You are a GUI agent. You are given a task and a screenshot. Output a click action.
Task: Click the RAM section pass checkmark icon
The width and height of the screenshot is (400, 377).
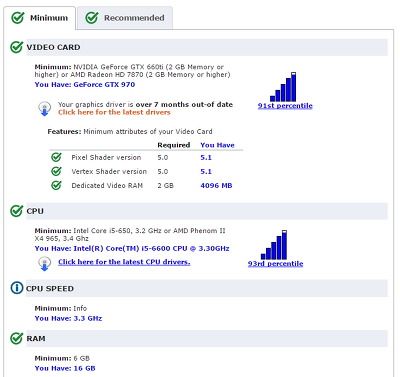(16, 338)
